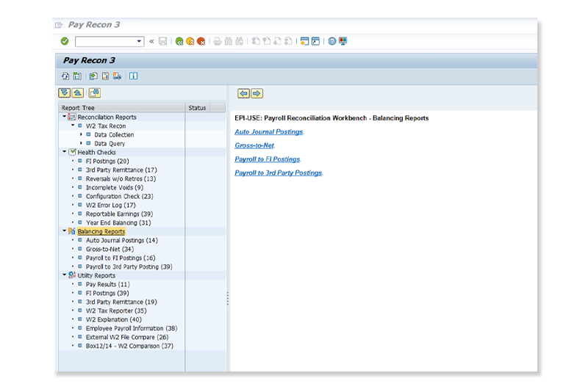Click the right arrow navigation button
Screen dimensions: 588x392
coord(257,93)
